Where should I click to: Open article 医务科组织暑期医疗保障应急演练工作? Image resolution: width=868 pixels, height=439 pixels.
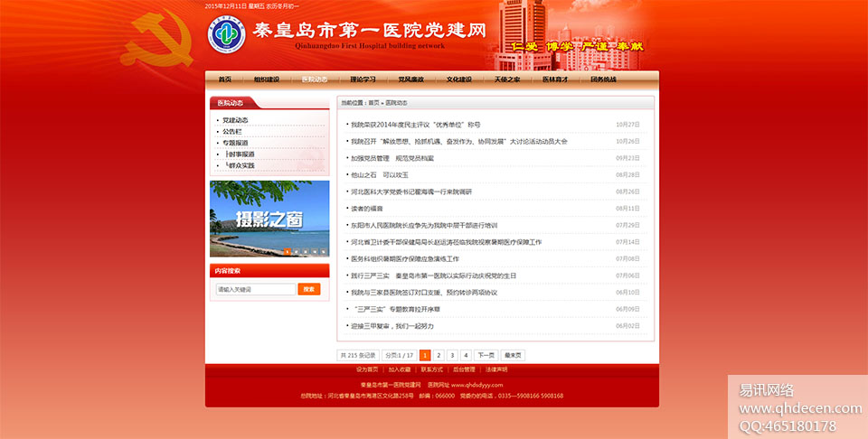(405, 258)
